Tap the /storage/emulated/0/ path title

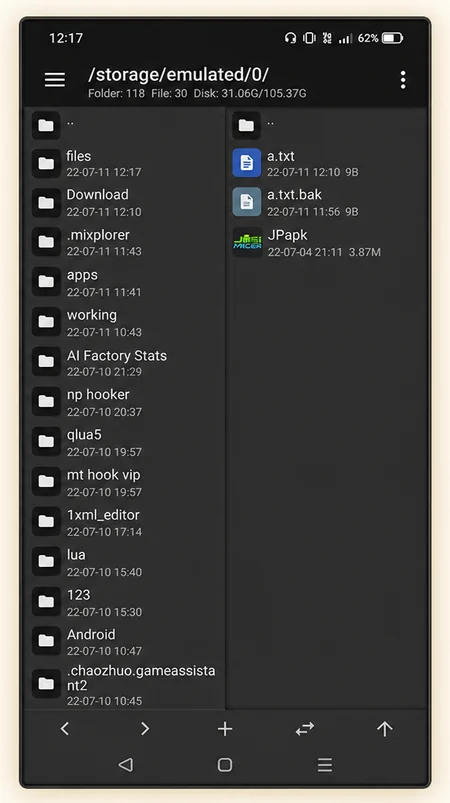click(179, 75)
